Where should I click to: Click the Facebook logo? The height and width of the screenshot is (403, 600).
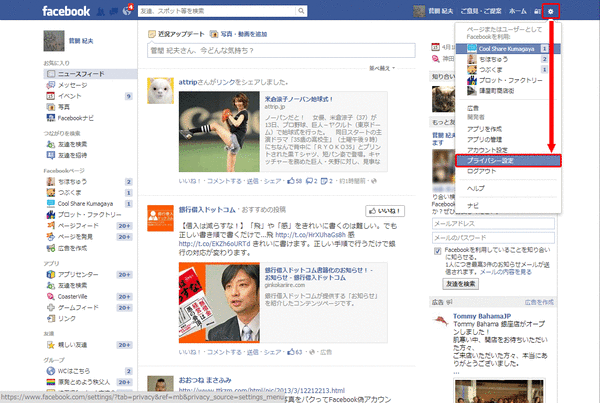pos(66,11)
